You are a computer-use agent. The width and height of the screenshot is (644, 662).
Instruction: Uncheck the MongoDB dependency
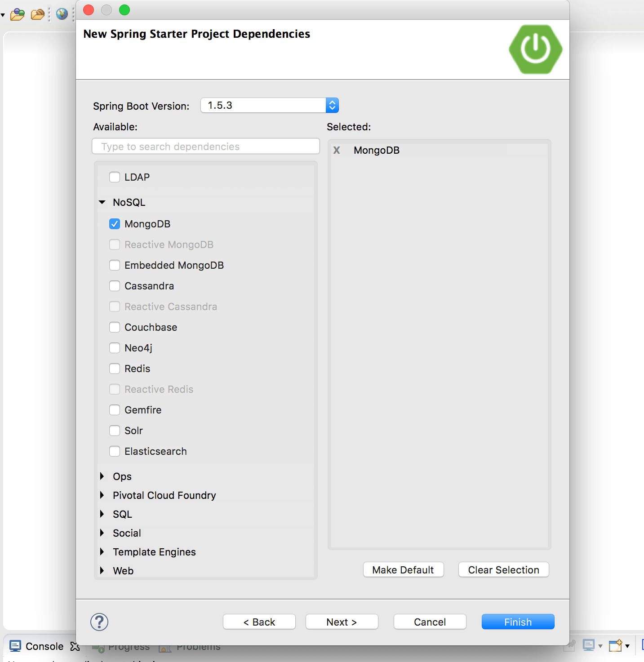pos(115,223)
